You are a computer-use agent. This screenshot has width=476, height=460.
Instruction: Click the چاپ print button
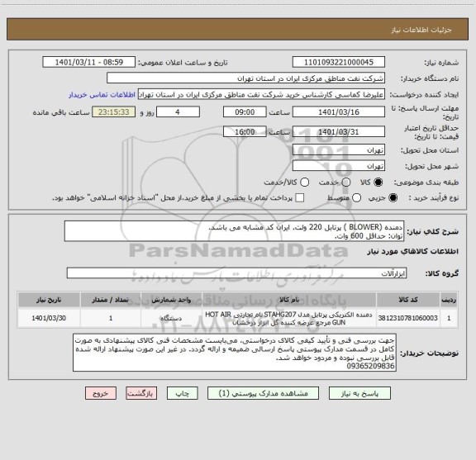[183, 393]
